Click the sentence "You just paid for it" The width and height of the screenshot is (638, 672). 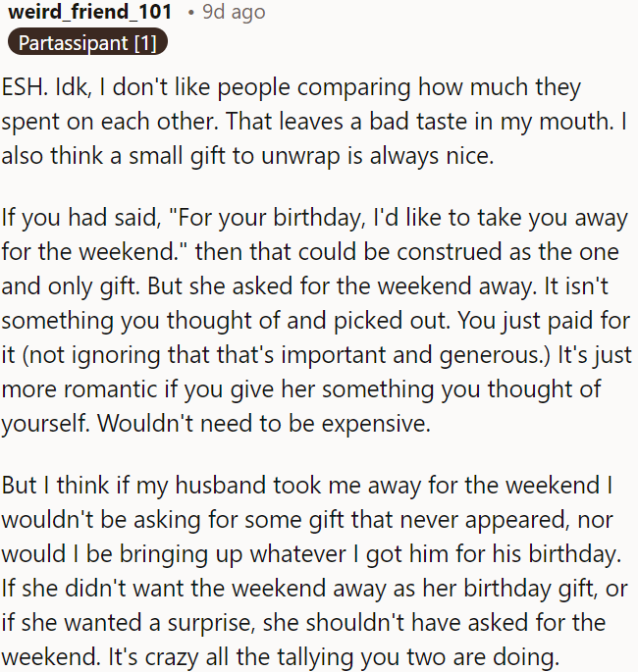[520, 319]
